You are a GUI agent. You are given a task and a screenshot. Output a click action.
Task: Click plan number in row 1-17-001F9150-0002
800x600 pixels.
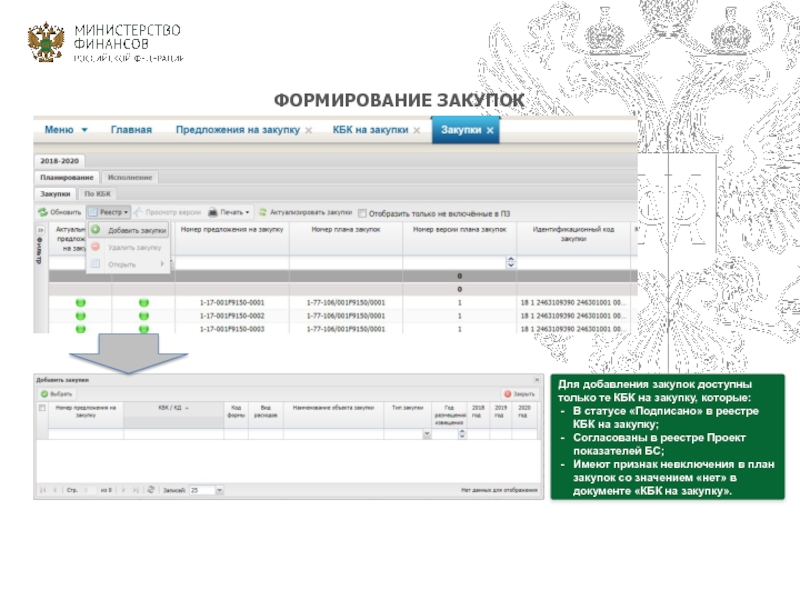[346, 316]
